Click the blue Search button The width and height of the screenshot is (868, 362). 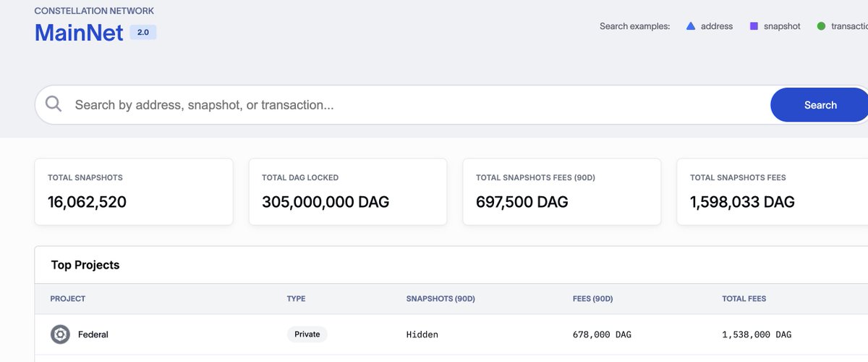tap(820, 105)
